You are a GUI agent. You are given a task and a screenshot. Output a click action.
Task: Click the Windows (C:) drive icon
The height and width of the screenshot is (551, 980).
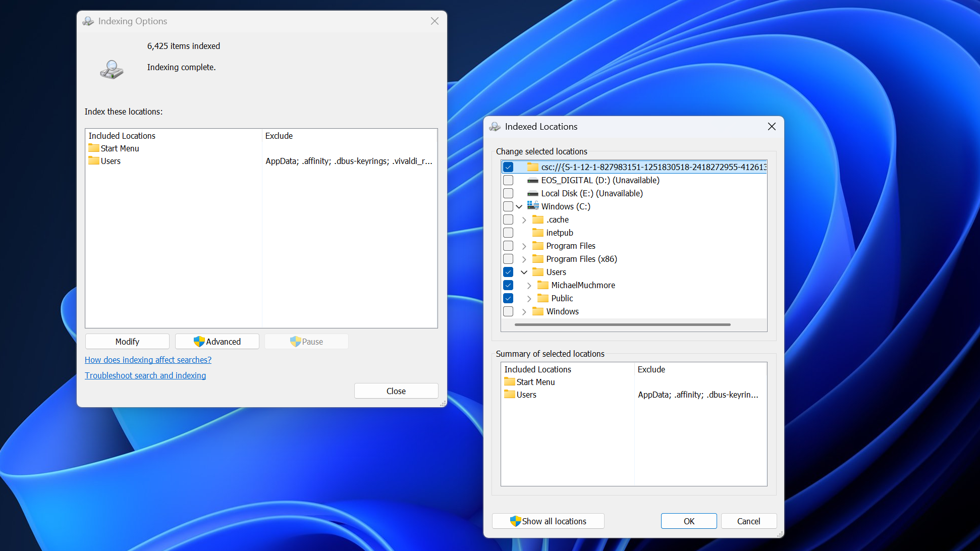coord(532,206)
